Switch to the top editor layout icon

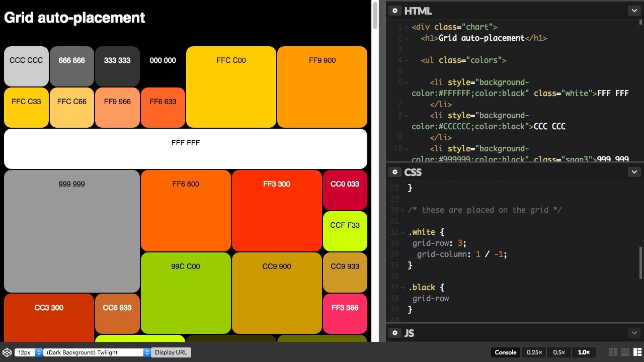(625, 352)
